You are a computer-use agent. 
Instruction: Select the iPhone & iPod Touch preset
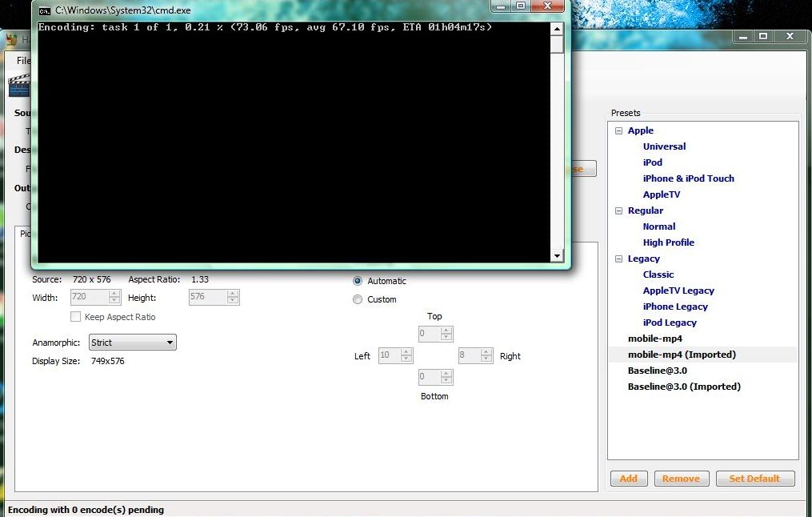coord(688,178)
